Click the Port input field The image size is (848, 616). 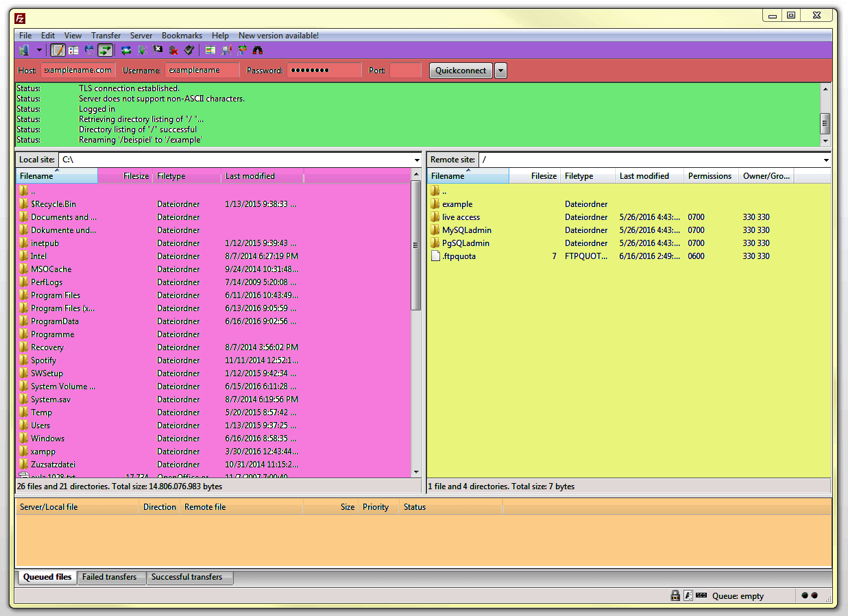[x=404, y=71]
